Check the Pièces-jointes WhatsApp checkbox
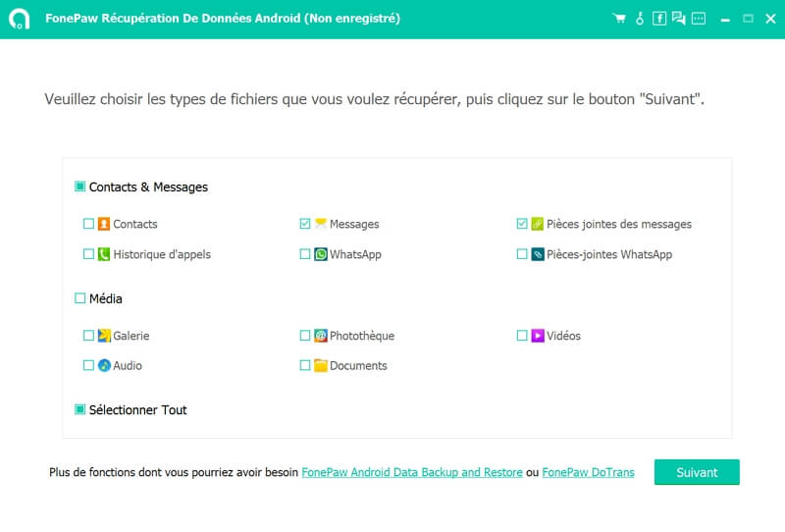Viewport: 785px width, 532px height. [x=522, y=254]
